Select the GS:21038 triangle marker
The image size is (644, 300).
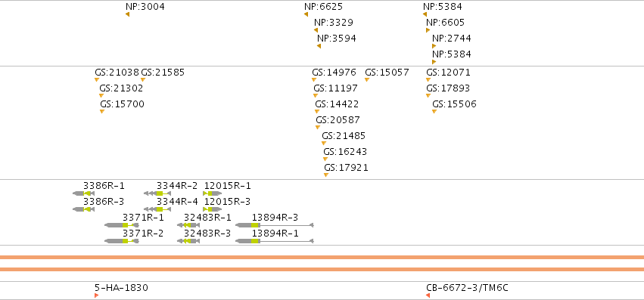click(97, 79)
